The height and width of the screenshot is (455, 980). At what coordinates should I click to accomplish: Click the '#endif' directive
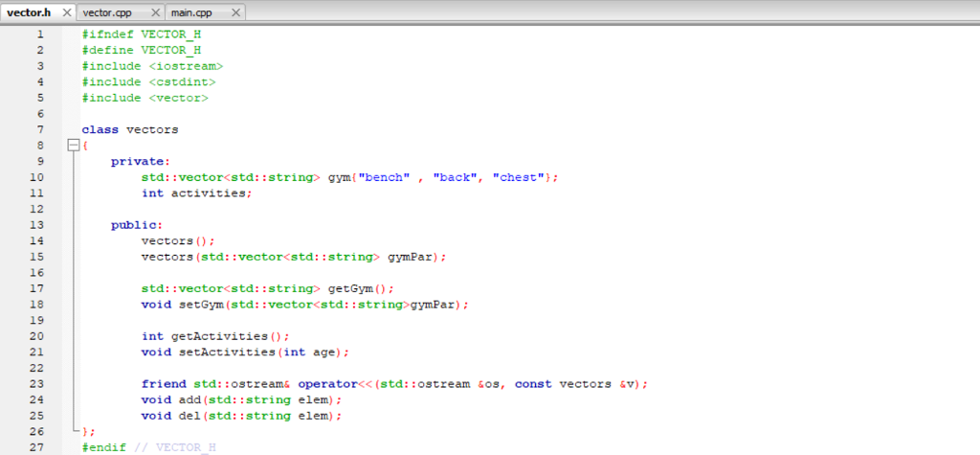point(103,447)
